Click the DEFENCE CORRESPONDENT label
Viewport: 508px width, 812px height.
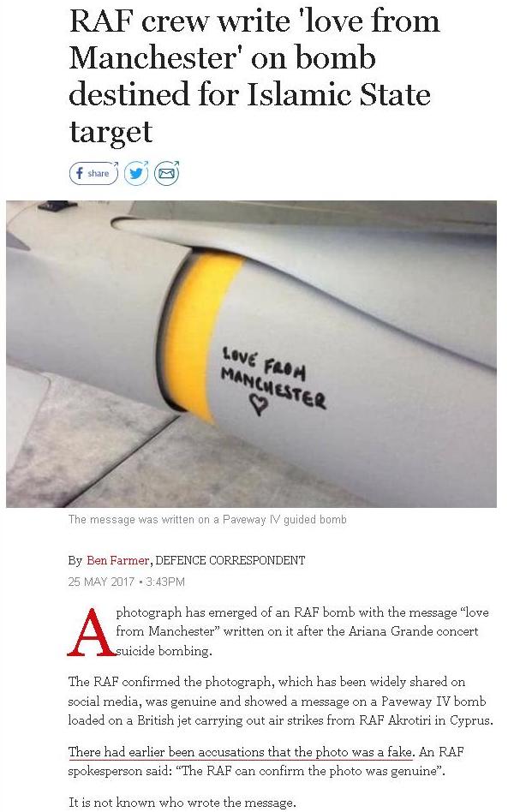230,560
